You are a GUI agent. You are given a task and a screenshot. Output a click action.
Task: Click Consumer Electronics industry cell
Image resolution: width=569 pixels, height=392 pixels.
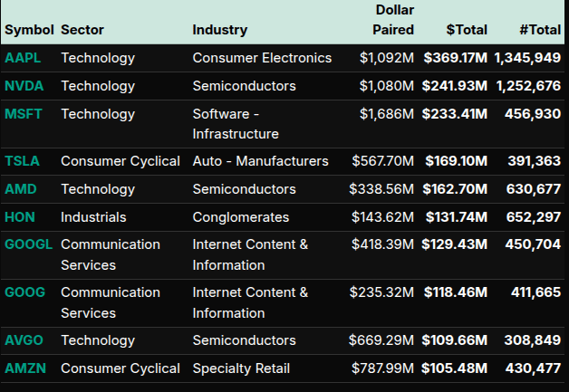(x=262, y=58)
